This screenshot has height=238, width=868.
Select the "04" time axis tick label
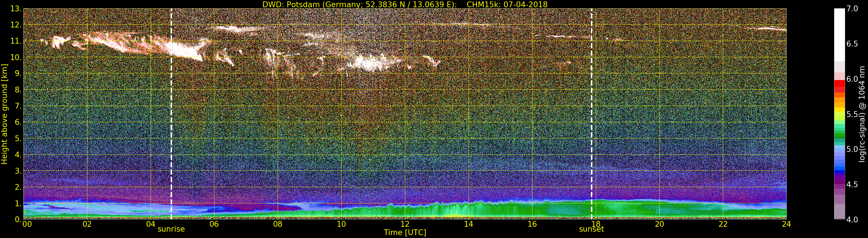click(151, 224)
